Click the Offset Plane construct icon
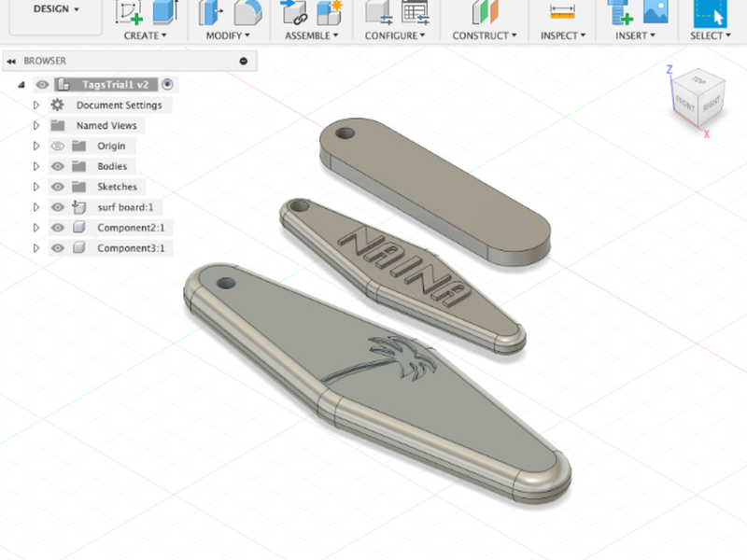Screen dimensions: 747x560 (485, 12)
